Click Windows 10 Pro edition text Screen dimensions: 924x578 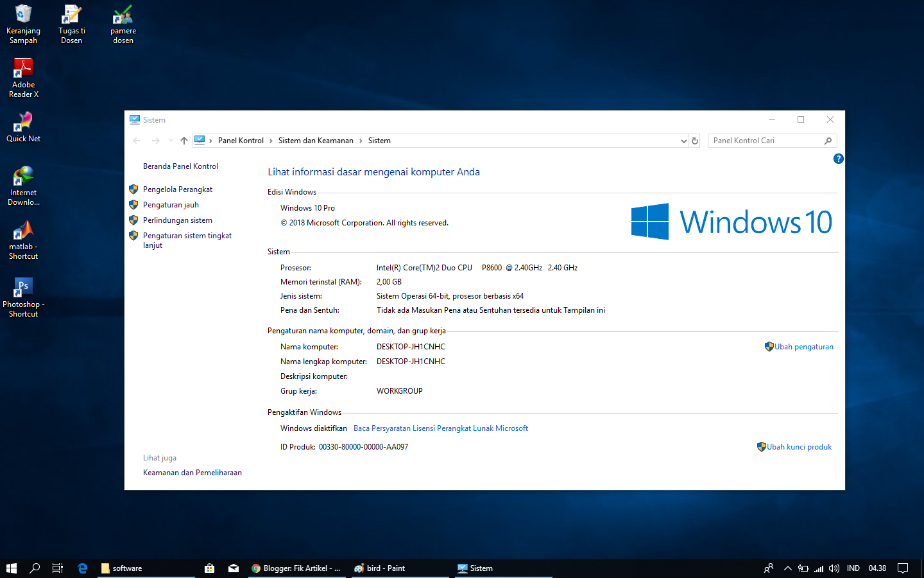point(307,208)
